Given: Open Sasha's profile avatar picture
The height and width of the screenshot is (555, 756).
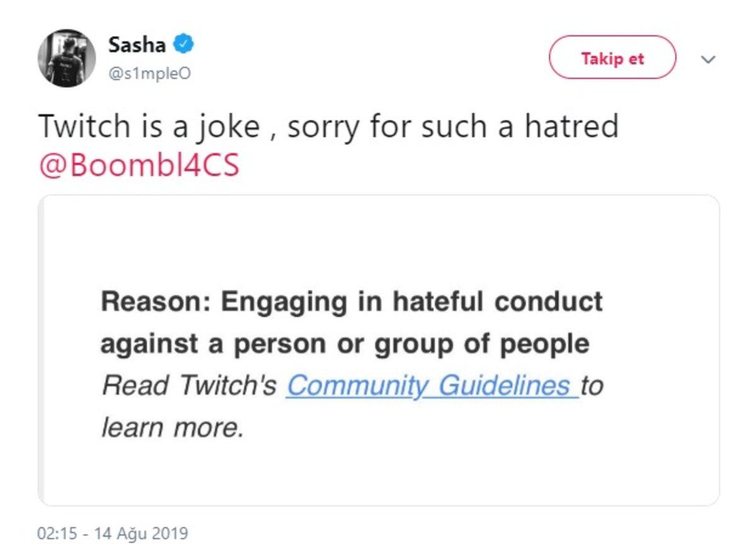Looking at the screenshot, I should click(67, 58).
